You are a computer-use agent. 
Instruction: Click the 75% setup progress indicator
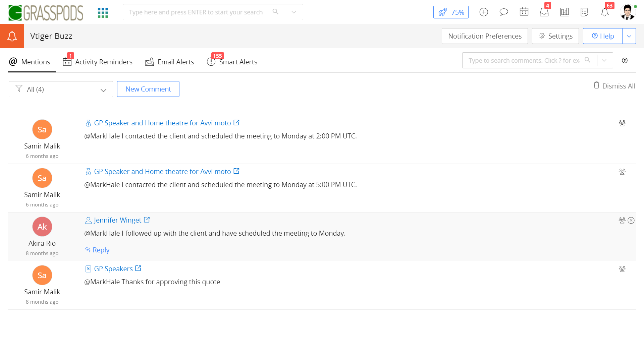coord(451,12)
